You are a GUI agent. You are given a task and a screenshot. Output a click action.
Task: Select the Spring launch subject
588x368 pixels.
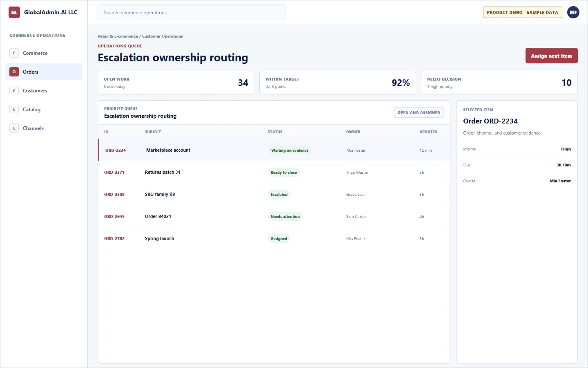(159, 238)
